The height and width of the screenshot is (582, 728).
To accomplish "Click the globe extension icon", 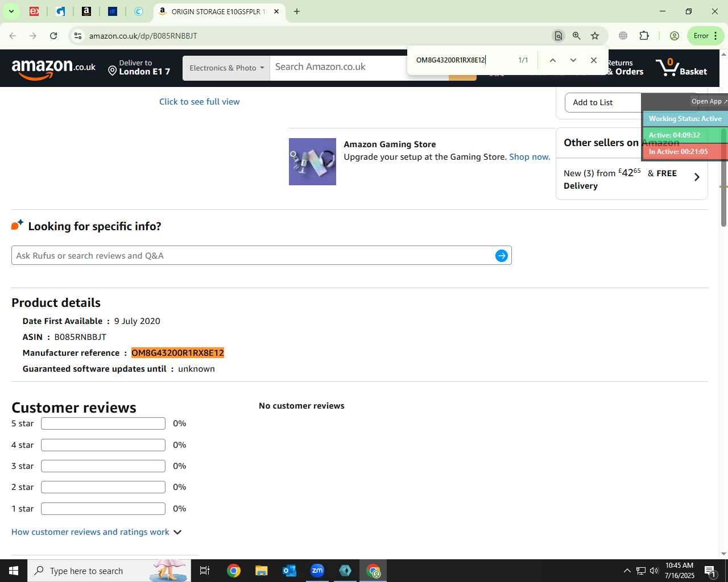I will pyautogui.click(x=623, y=36).
